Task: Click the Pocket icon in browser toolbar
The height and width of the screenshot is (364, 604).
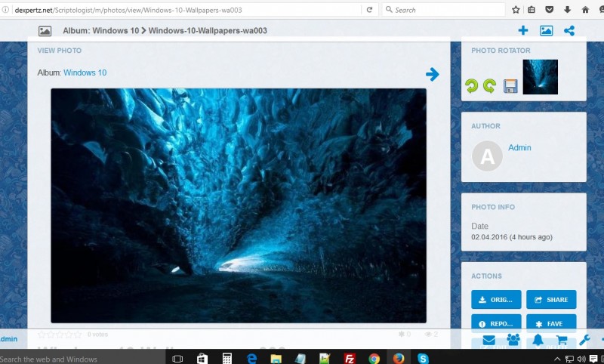Action: tap(550, 10)
